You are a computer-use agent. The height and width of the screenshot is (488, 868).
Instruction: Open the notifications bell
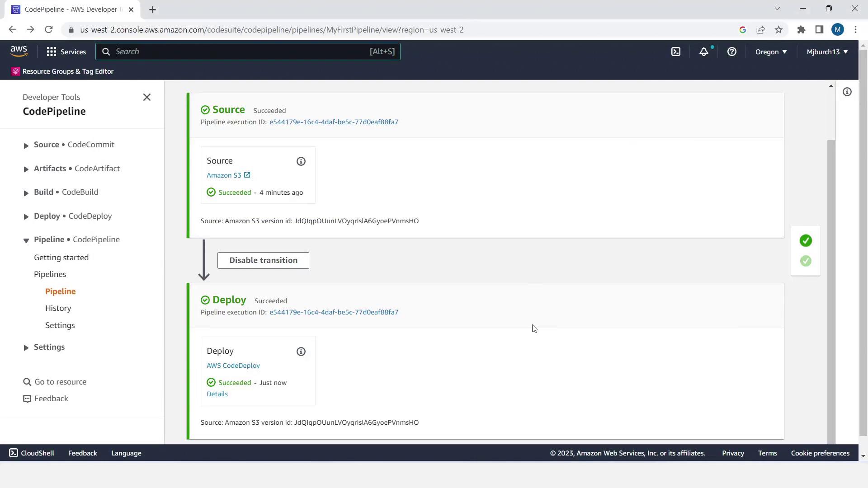(703, 52)
